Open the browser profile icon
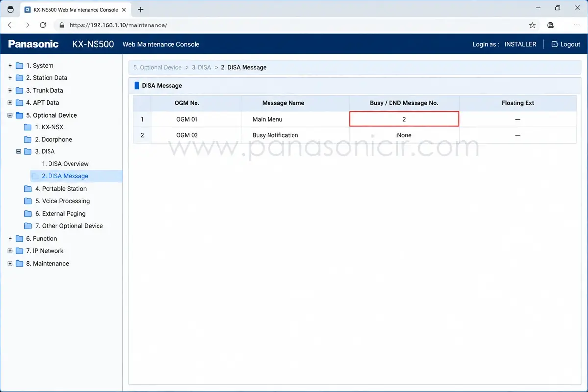 551,25
